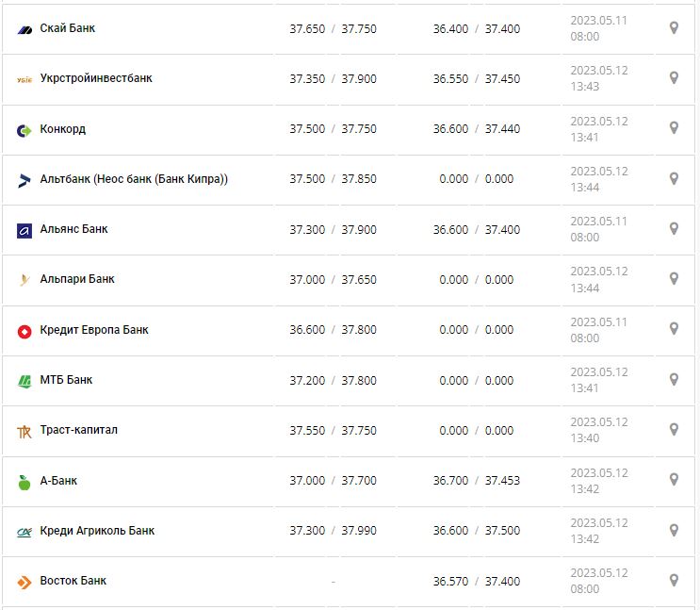Click the Креди Агриколь Банк logo
The image size is (700, 610).
[24, 532]
